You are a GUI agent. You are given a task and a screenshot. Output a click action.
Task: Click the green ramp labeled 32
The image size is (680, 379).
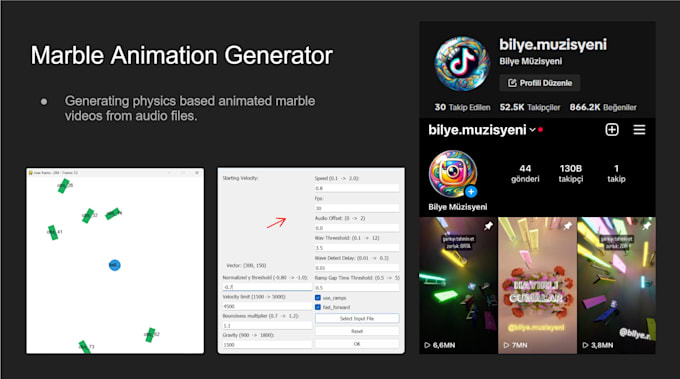click(88, 216)
